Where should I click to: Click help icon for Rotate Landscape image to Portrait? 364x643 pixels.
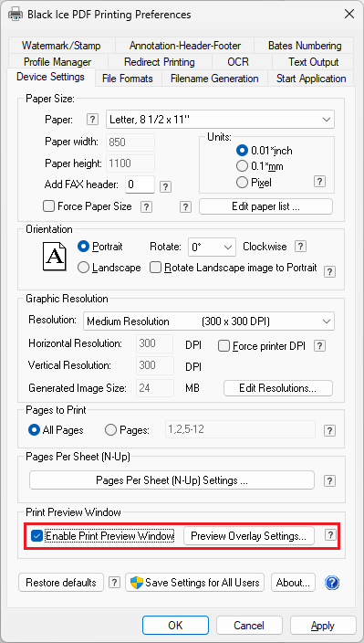click(x=329, y=271)
